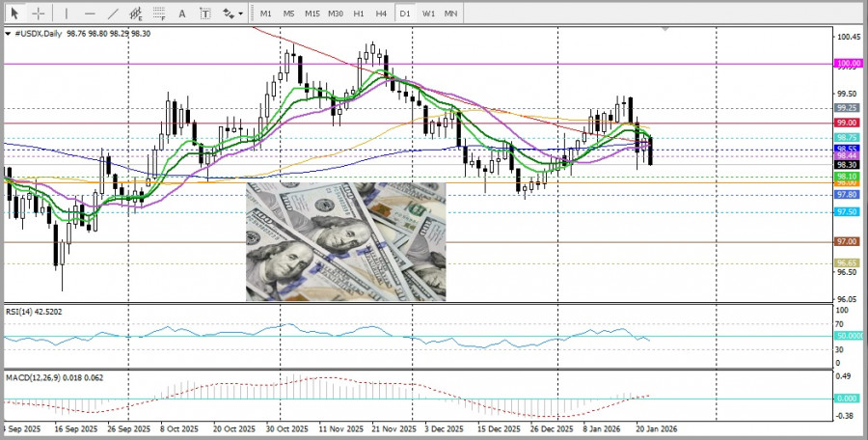868x440 pixels.
Task: Pick the text 'A' tool
Action: click(x=181, y=14)
